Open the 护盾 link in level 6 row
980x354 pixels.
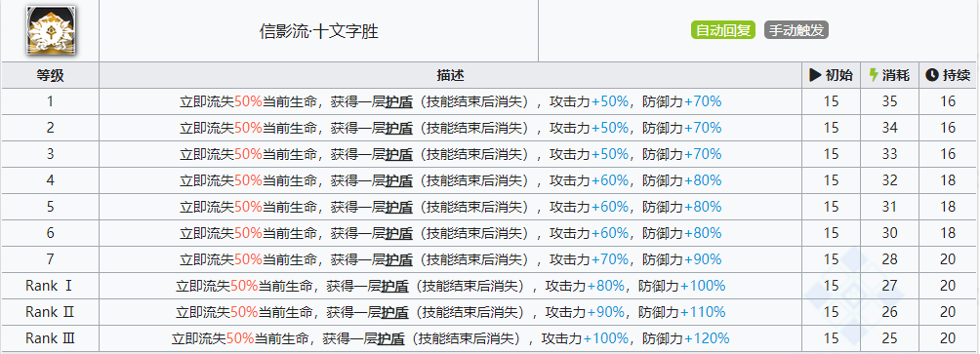(399, 233)
